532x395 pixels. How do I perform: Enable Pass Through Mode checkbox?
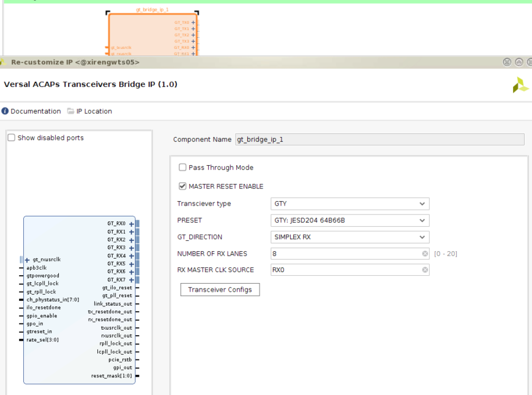182,168
